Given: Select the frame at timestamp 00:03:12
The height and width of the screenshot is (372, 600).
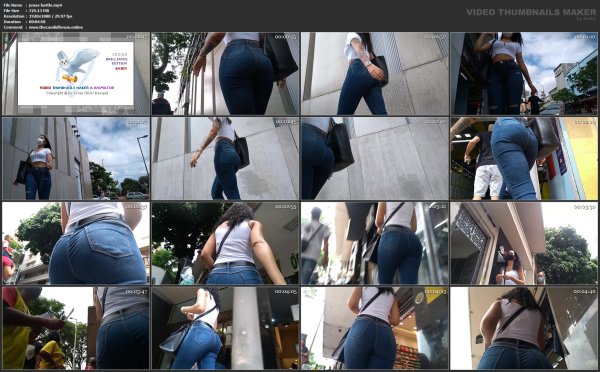Looking at the screenshot, I should (x=375, y=243).
